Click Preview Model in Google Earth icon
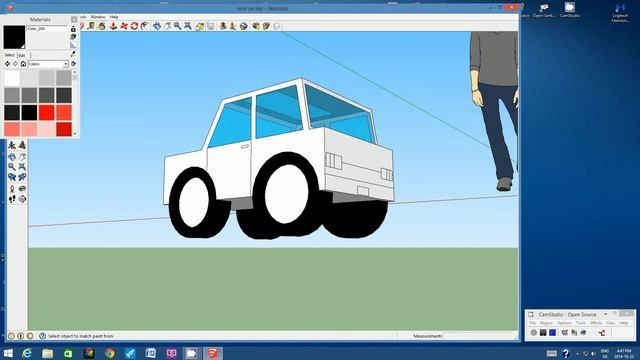Viewport: 640px width, 360px height. tap(244, 26)
